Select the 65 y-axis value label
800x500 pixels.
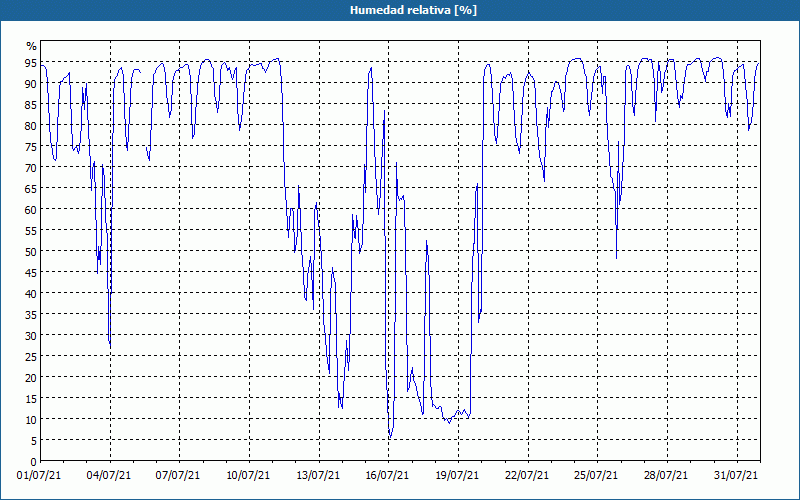31,189
